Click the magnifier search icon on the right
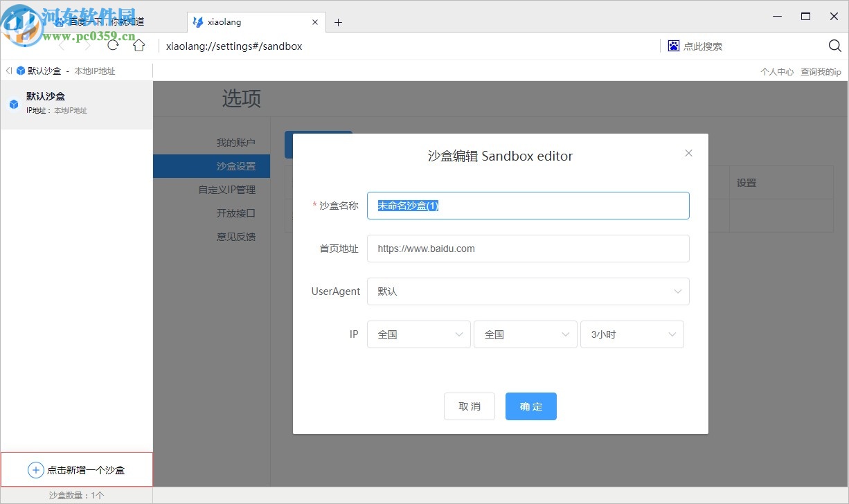Screen dimensions: 849x504 point(834,46)
